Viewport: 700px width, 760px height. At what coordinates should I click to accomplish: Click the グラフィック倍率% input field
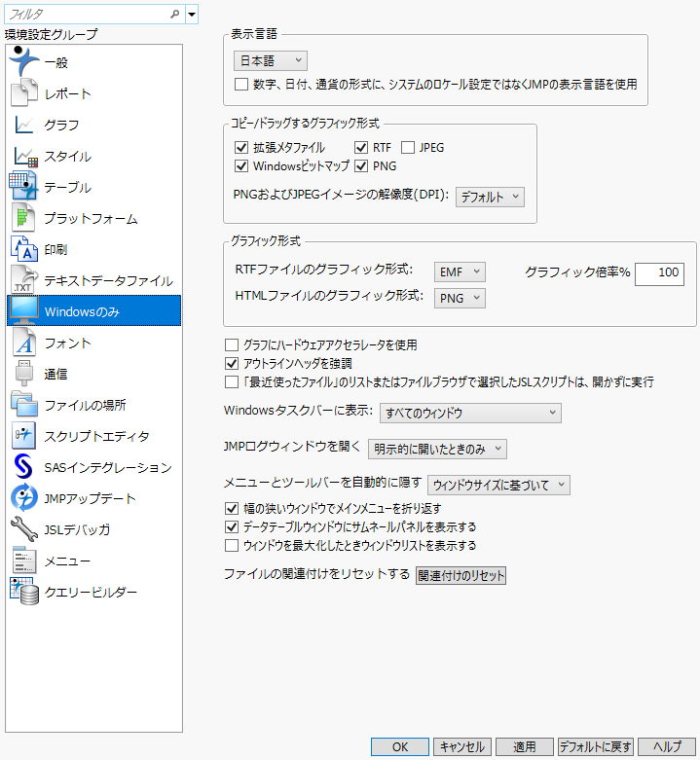pos(659,273)
